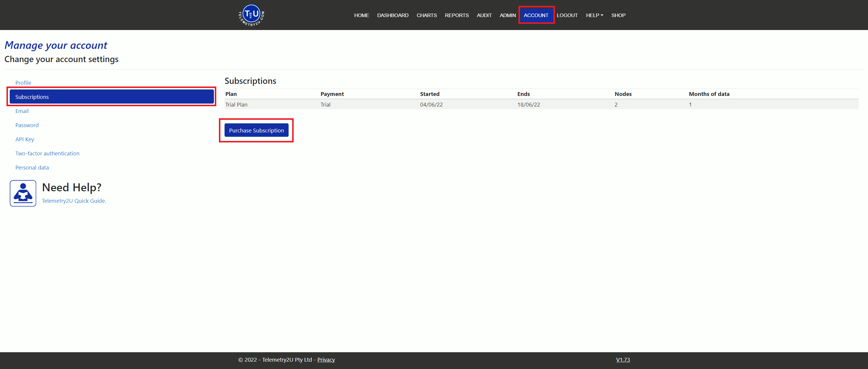Open Two-factor authentication settings
Image resolution: width=868 pixels, height=369 pixels.
coord(47,153)
